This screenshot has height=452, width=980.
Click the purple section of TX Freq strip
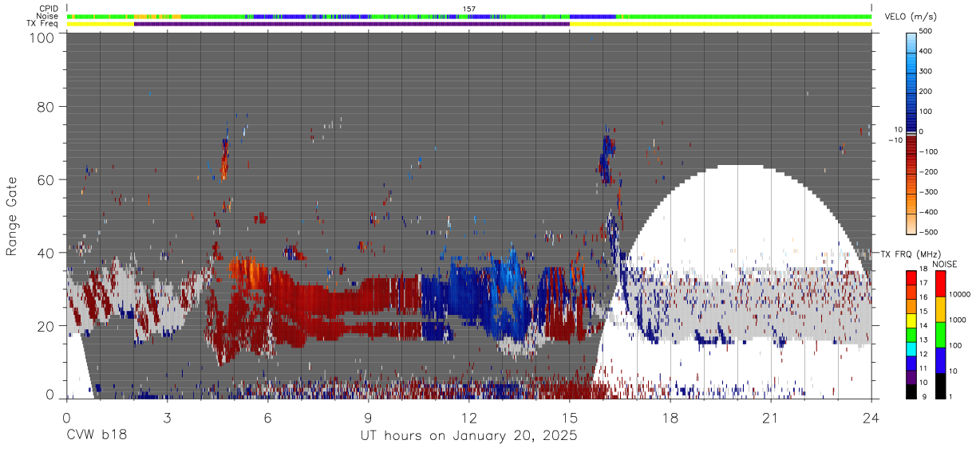coord(352,24)
